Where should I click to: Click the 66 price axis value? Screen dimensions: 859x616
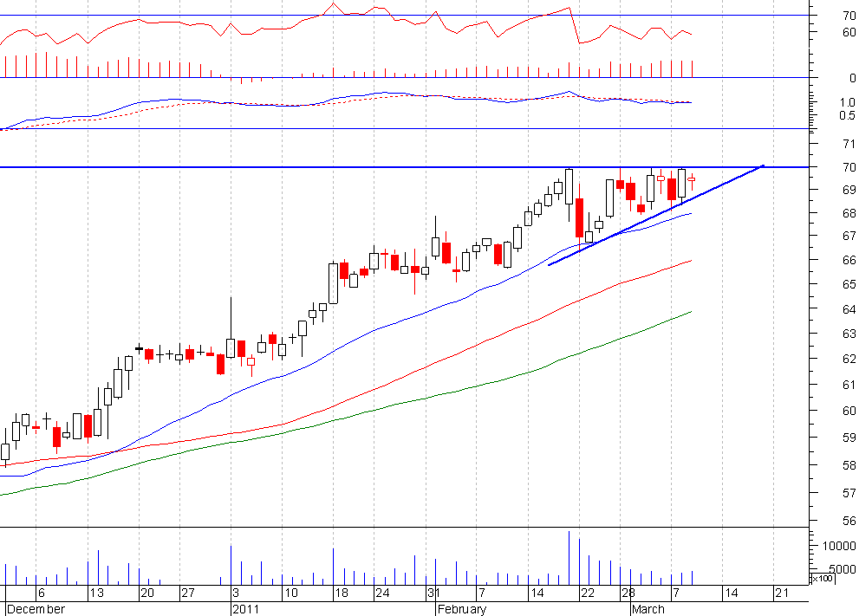849,261
